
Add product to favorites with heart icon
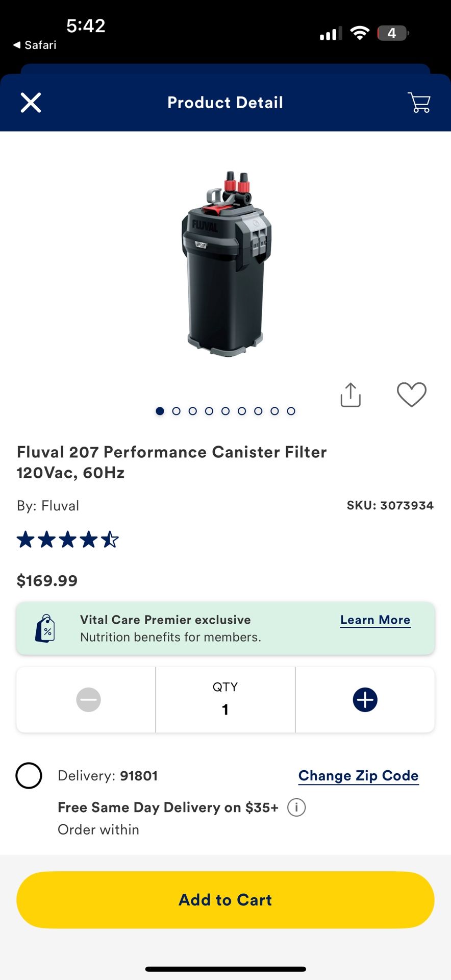[x=411, y=395]
